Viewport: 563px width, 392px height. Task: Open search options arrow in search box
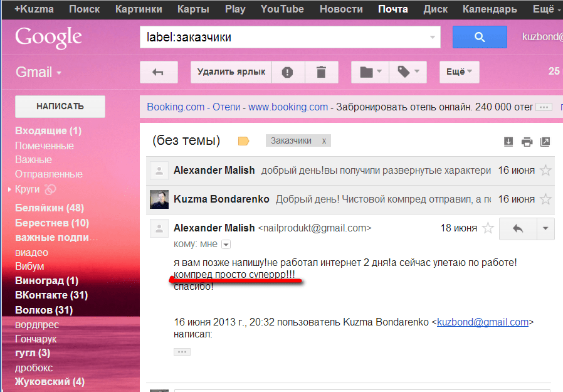(x=433, y=37)
